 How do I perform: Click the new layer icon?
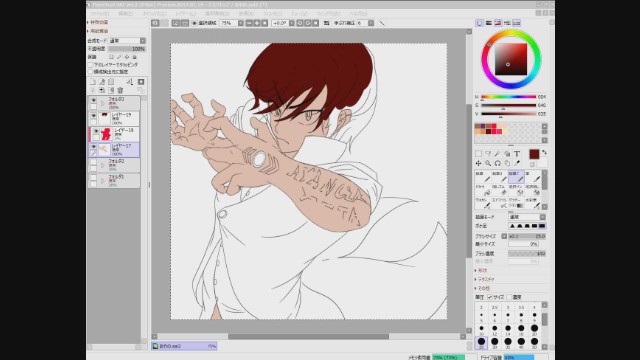tap(93, 82)
